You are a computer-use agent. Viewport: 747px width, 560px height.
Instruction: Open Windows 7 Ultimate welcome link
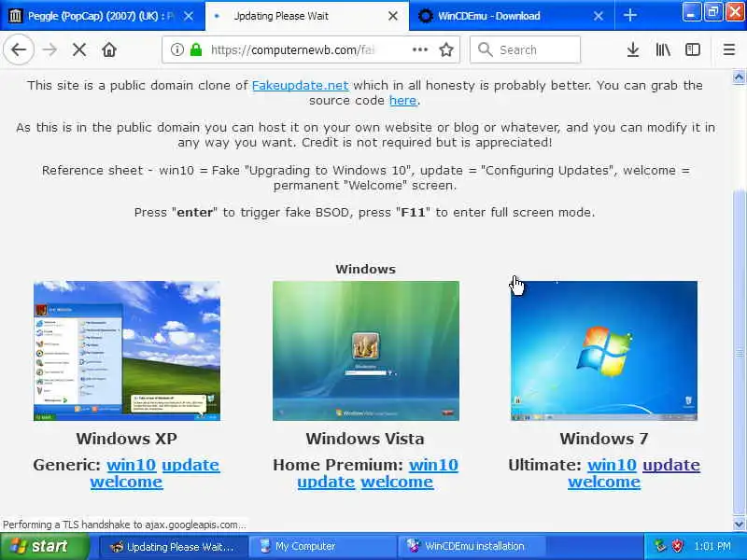604,482
